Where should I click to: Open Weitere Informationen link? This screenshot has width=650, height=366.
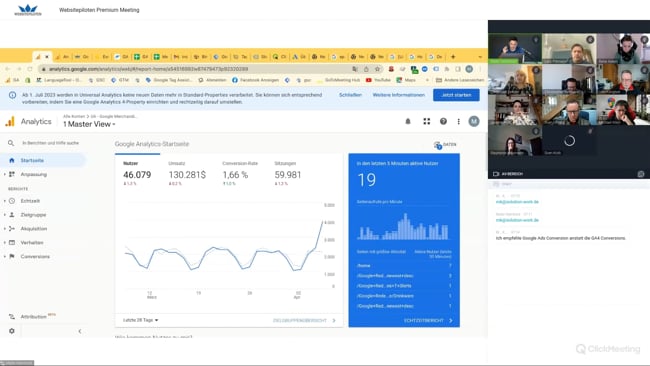(x=398, y=95)
